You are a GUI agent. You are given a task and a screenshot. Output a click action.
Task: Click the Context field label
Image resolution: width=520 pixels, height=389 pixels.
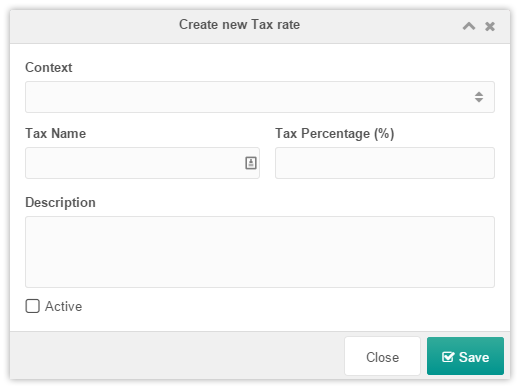point(49,67)
